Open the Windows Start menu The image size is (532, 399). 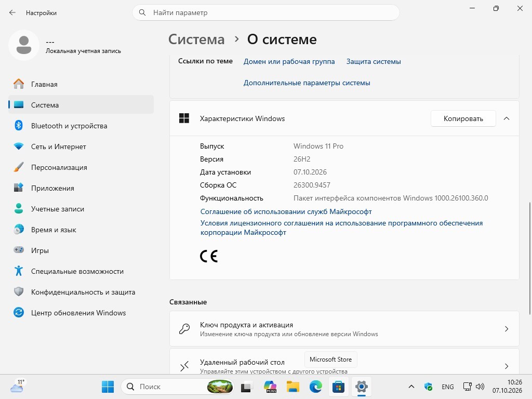tap(108, 387)
